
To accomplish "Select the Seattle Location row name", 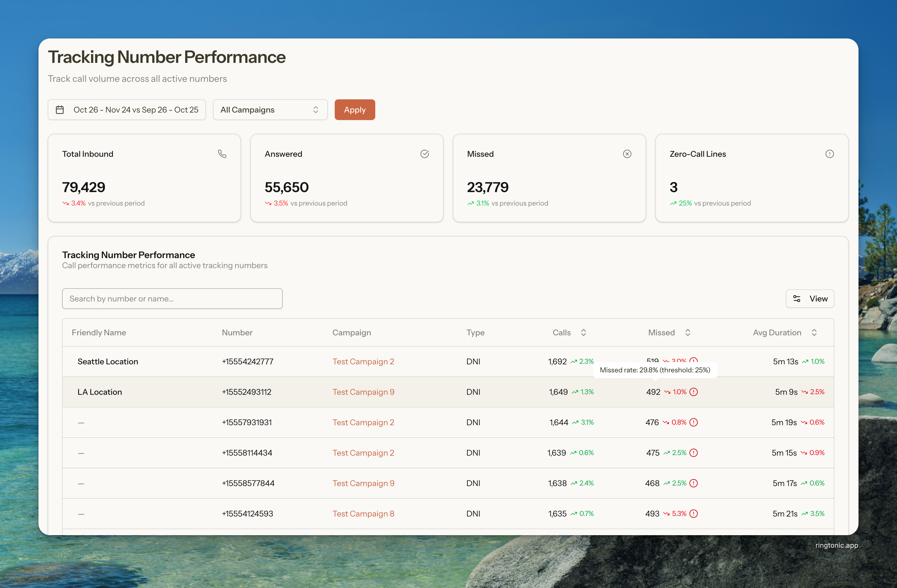I will point(108,361).
